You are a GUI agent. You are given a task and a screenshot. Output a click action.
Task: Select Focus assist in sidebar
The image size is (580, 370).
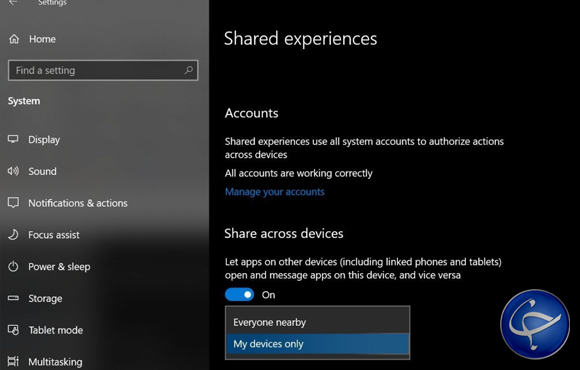[x=54, y=235]
